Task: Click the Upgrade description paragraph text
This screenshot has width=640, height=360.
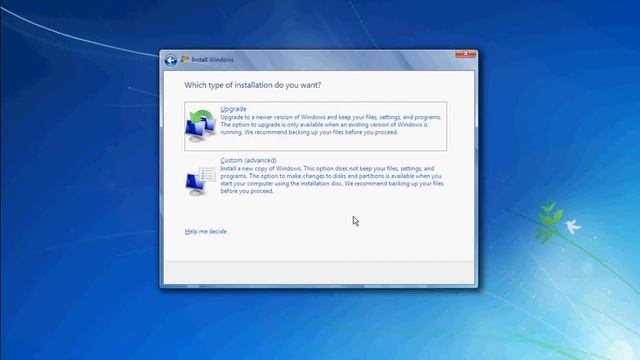Action: click(331, 124)
